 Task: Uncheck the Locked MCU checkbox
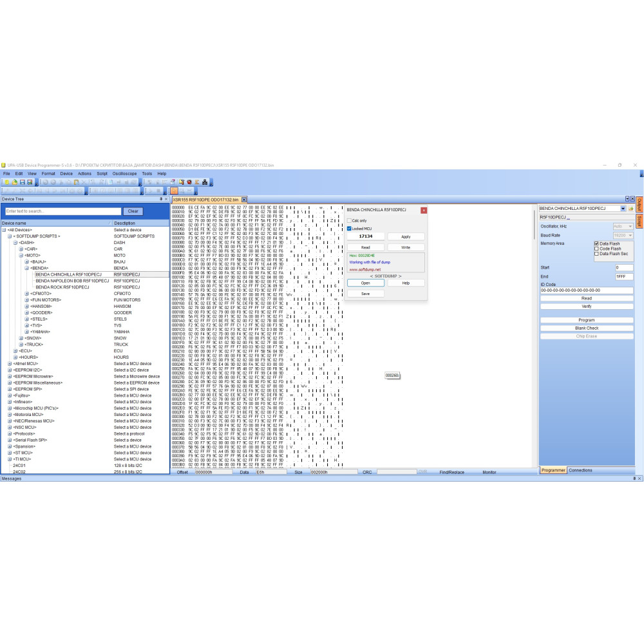click(x=350, y=229)
